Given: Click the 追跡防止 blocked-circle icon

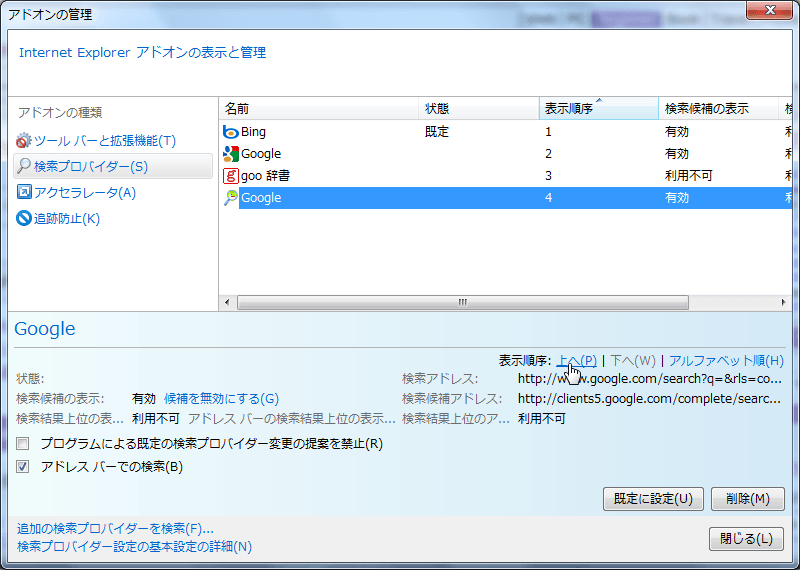Looking at the screenshot, I should (23, 218).
